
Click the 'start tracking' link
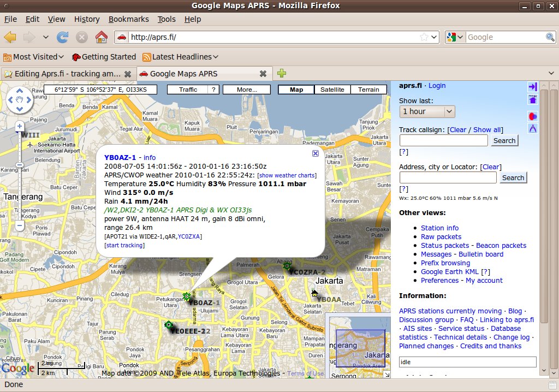pos(124,245)
